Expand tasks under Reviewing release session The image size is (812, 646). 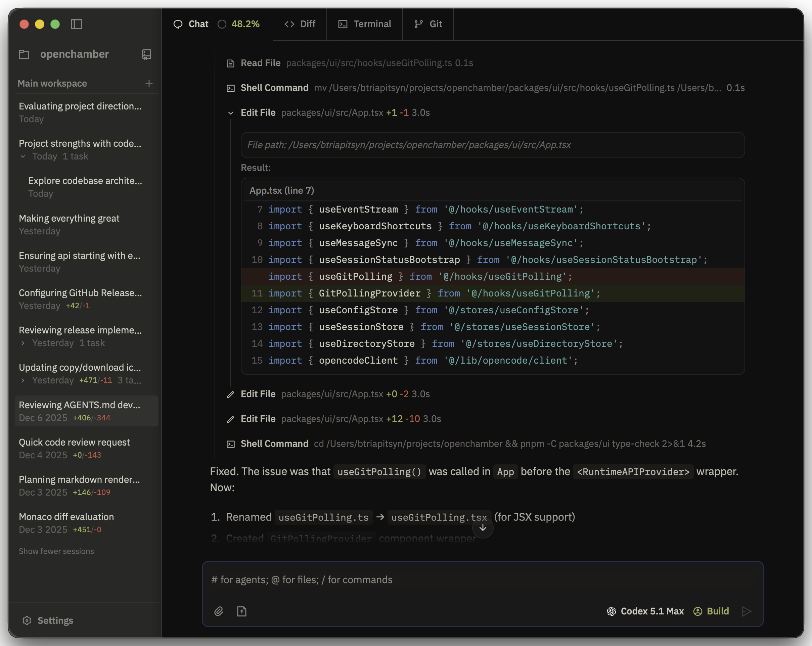[23, 343]
